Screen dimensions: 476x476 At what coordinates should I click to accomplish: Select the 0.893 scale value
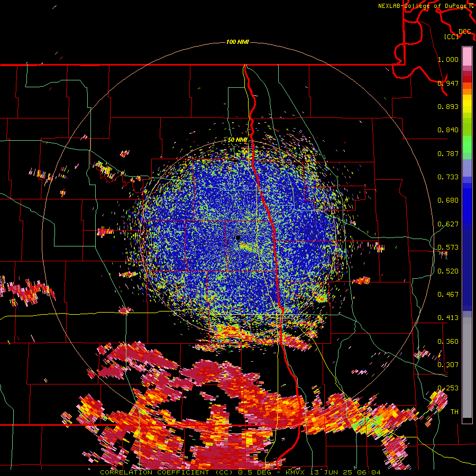448,106
